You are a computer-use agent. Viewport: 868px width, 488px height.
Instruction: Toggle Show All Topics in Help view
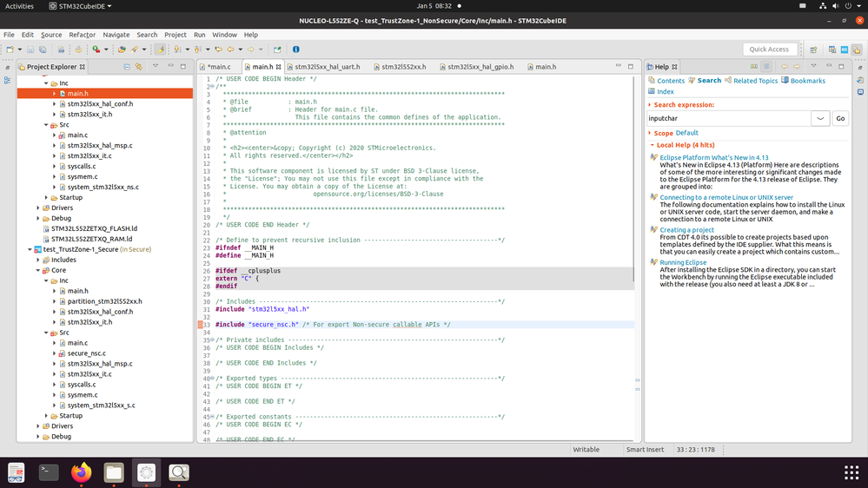(x=754, y=66)
